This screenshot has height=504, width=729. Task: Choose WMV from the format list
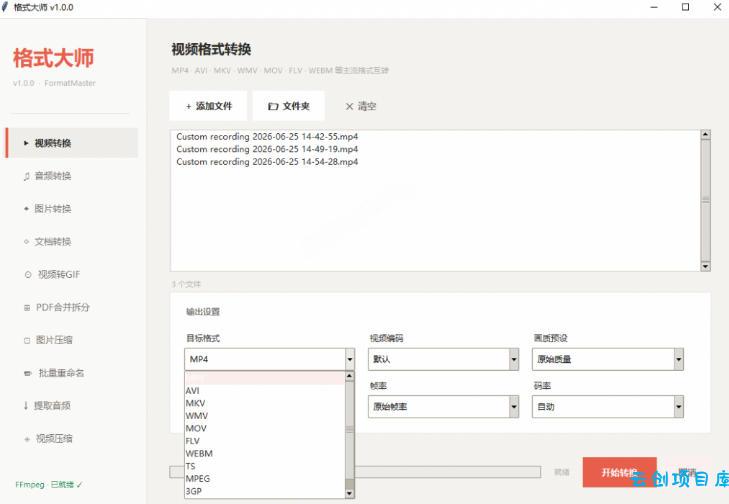coord(265,416)
